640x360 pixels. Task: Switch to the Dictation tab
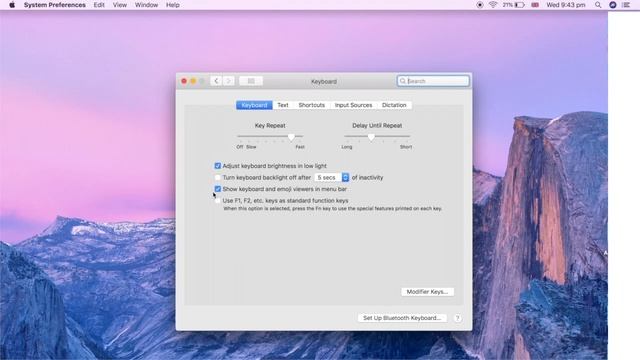[394, 105]
